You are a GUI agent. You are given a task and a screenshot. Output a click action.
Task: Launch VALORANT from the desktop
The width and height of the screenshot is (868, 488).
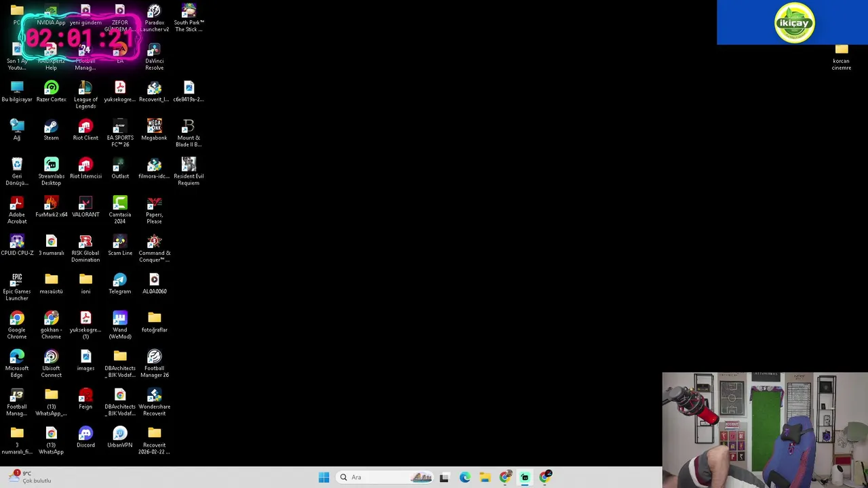tap(85, 207)
